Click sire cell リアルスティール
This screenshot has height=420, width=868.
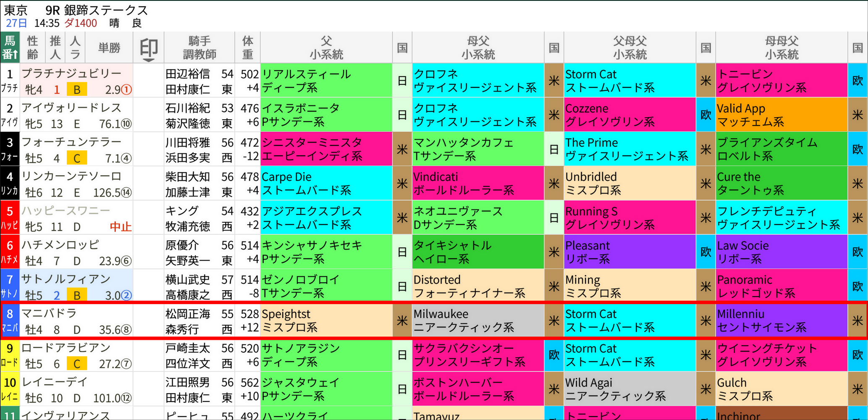coord(326,80)
